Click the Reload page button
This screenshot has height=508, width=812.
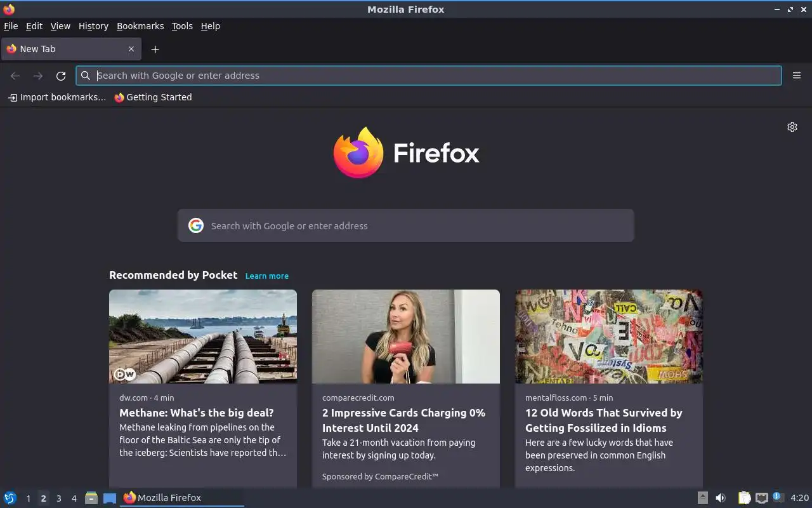pyautogui.click(x=61, y=76)
